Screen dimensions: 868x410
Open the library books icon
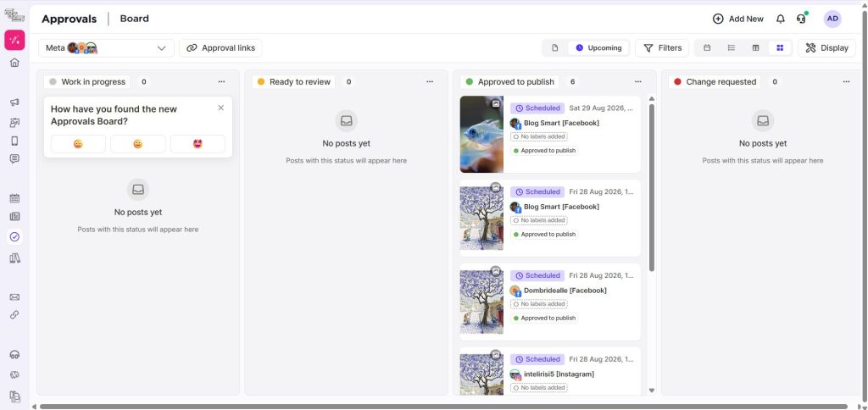[x=15, y=258]
